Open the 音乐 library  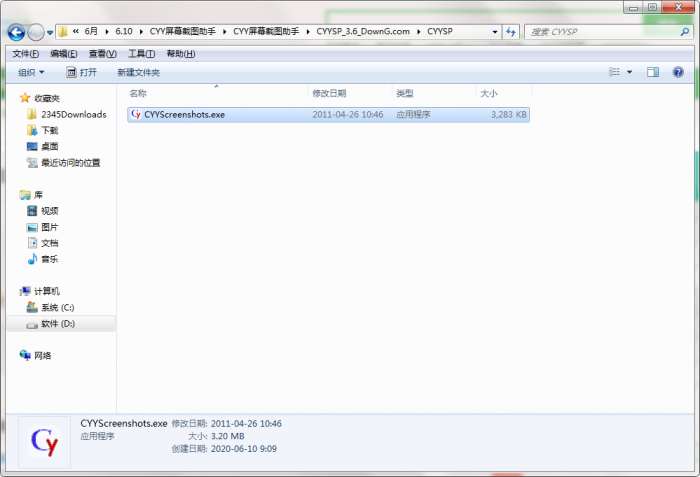[x=43, y=259]
